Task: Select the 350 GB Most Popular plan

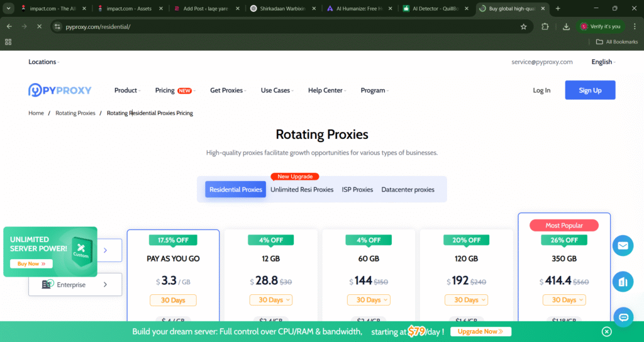Action: [x=564, y=267]
